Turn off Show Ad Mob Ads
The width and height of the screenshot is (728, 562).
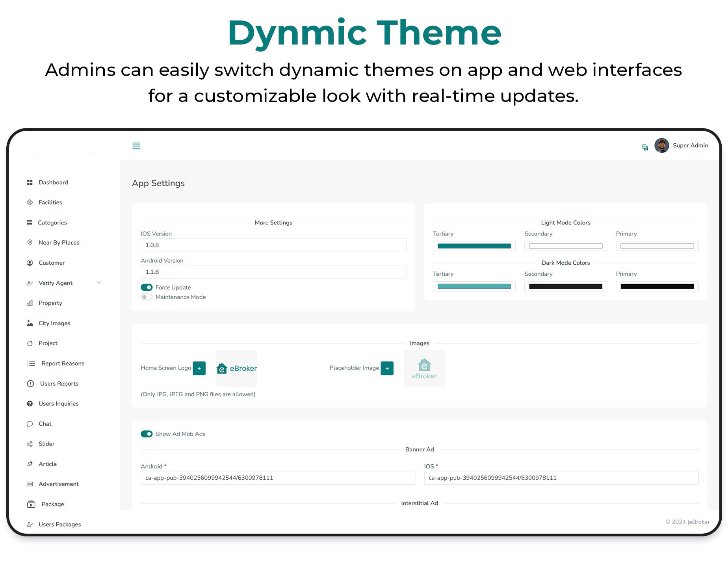(147, 434)
